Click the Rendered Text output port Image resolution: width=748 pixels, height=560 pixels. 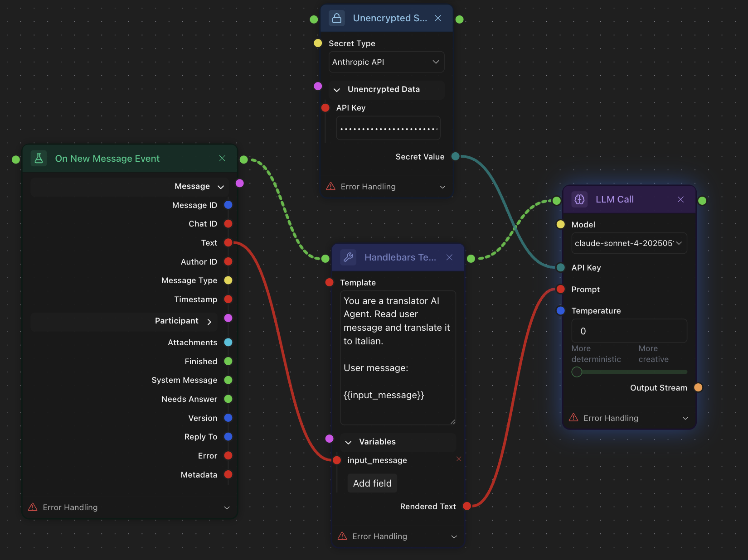[x=467, y=506]
